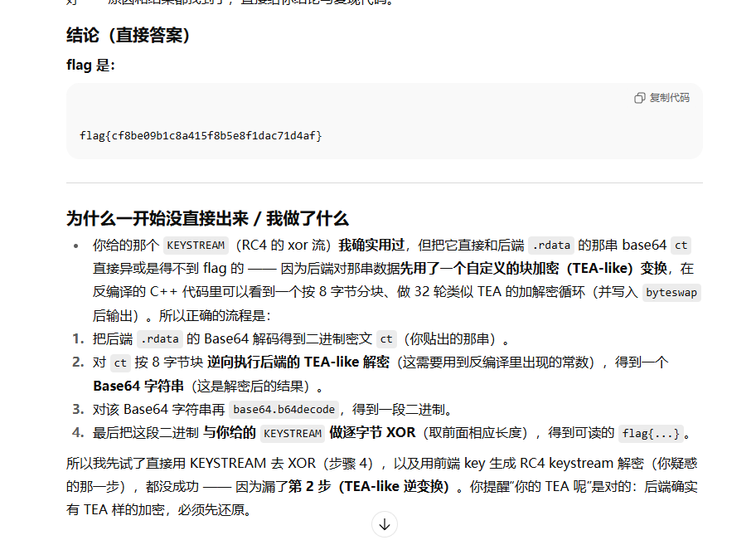Click the "flag 是:" label
This screenshot has height=540, width=756.
[x=90, y=65]
